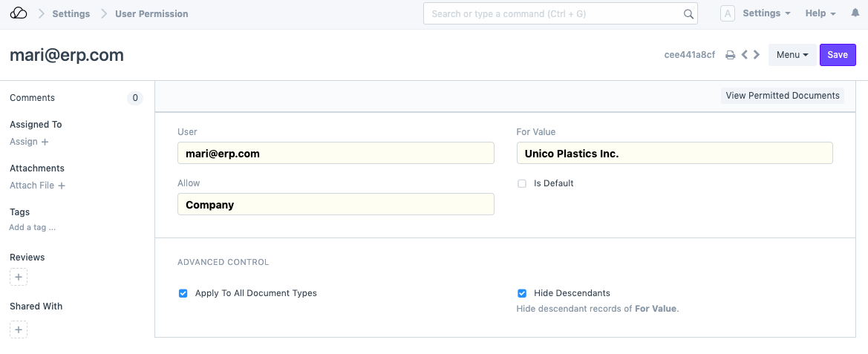This screenshot has width=868, height=354.
Task: Share document using Shared With plus
Action: 19,330
